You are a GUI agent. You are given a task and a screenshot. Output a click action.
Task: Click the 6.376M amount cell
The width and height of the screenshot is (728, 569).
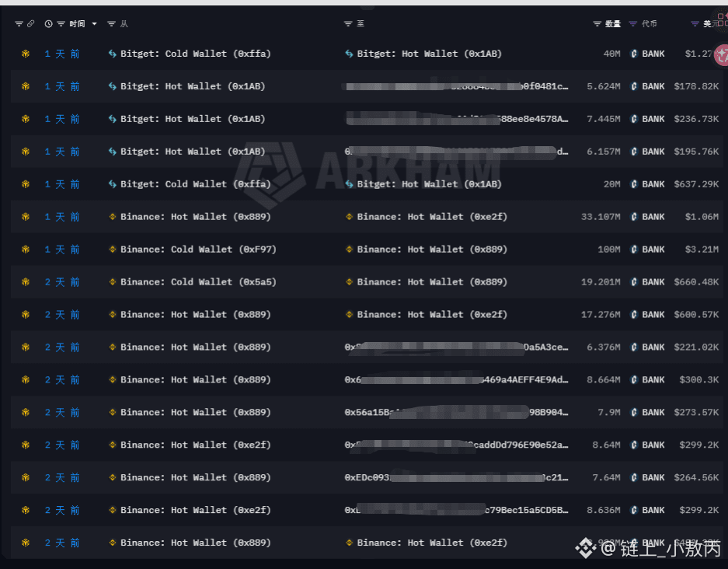click(604, 347)
